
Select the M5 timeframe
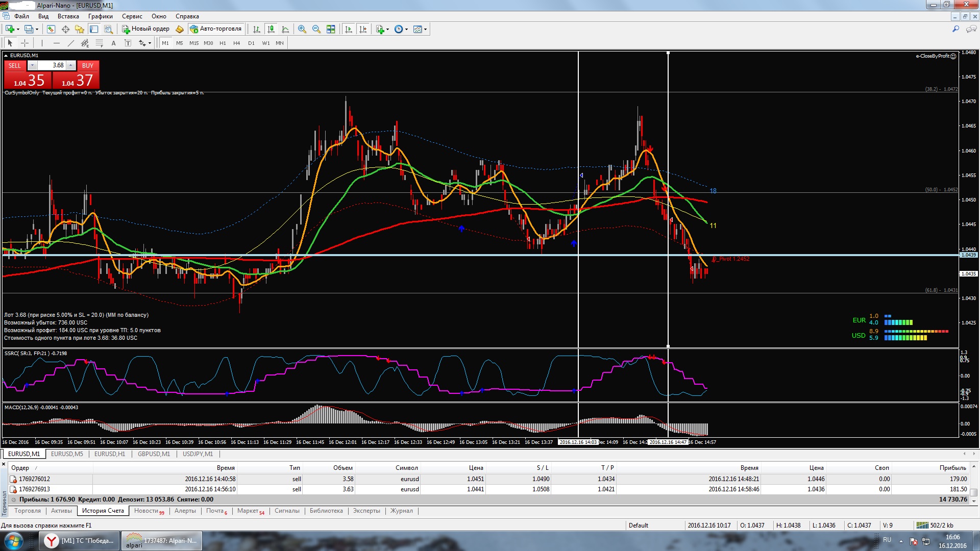(x=179, y=43)
